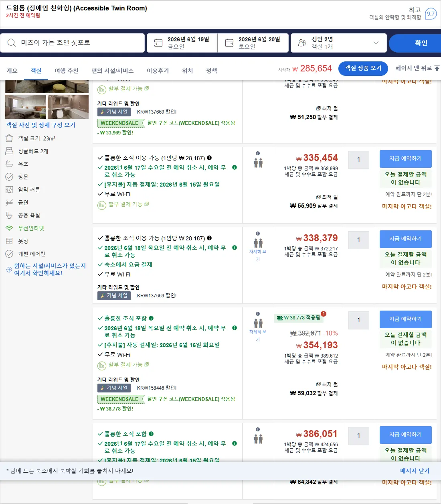Click the WEEKENDSALE coupon tag in 354,193 offer
Screen dimensions: 441x504
[x=120, y=399]
